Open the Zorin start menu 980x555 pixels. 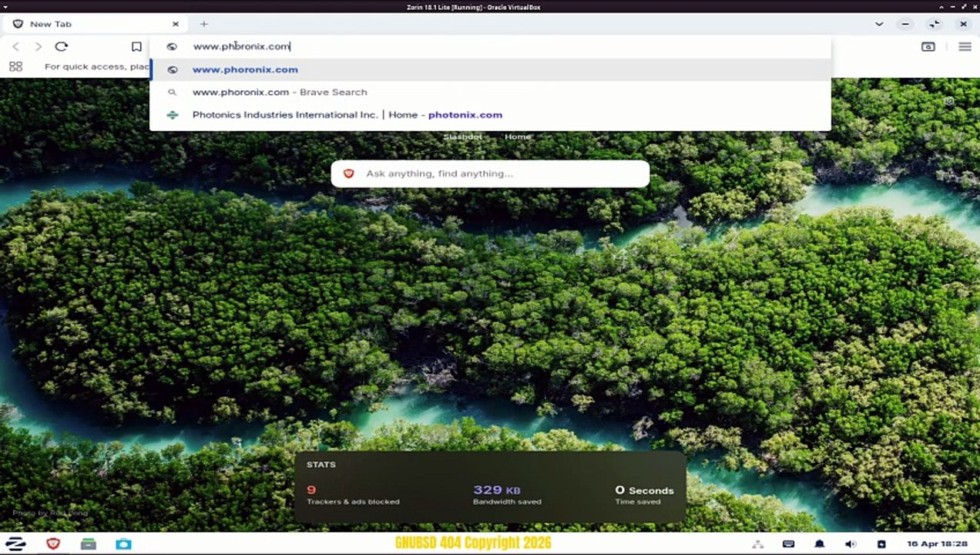coord(15,543)
